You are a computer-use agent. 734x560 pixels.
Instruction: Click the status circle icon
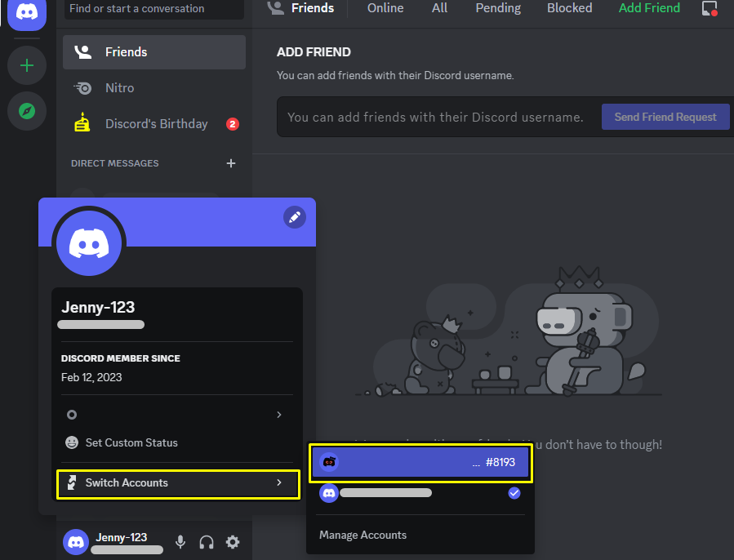click(72, 415)
